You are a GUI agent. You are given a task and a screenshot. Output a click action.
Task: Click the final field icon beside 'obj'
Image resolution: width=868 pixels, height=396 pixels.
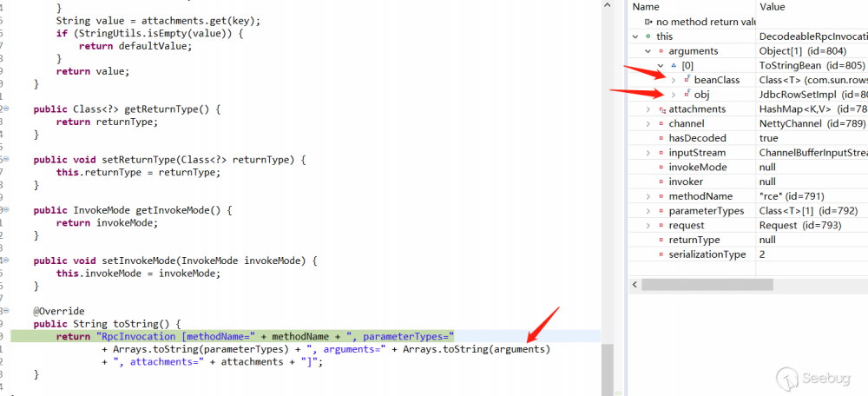pyautogui.click(x=687, y=94)
